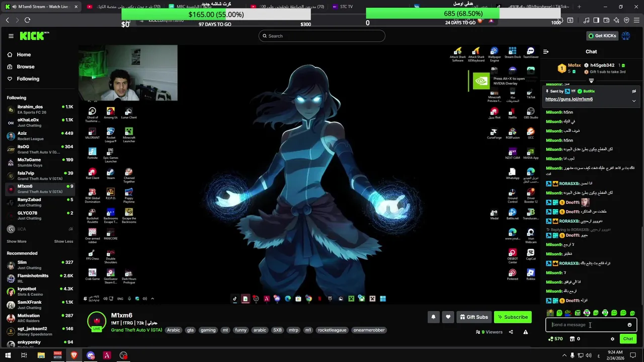The height and width of the screenshot is (362, 644).
Task: Open File Explorer from taskbar
Action: click(41, 355)
